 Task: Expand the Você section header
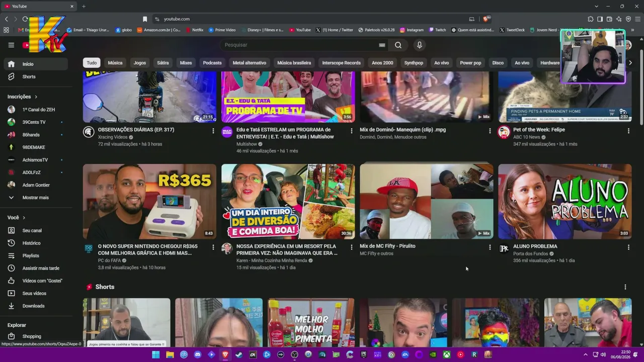[16, 218]
